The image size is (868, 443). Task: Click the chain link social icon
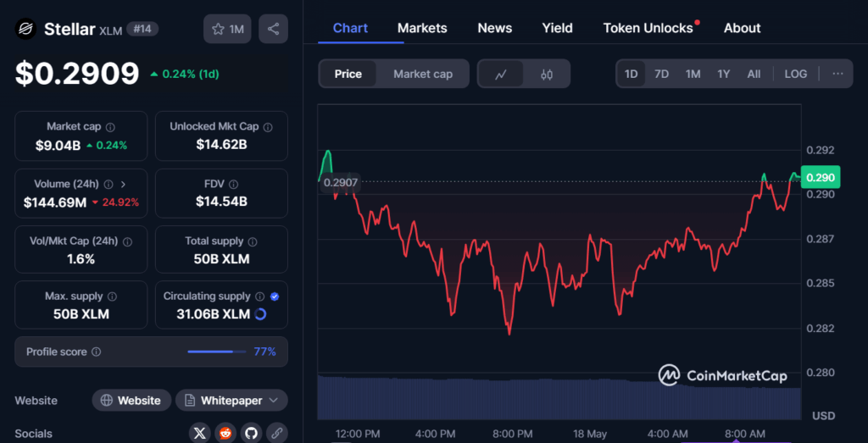pyautogui.click(x=277, y=434)
